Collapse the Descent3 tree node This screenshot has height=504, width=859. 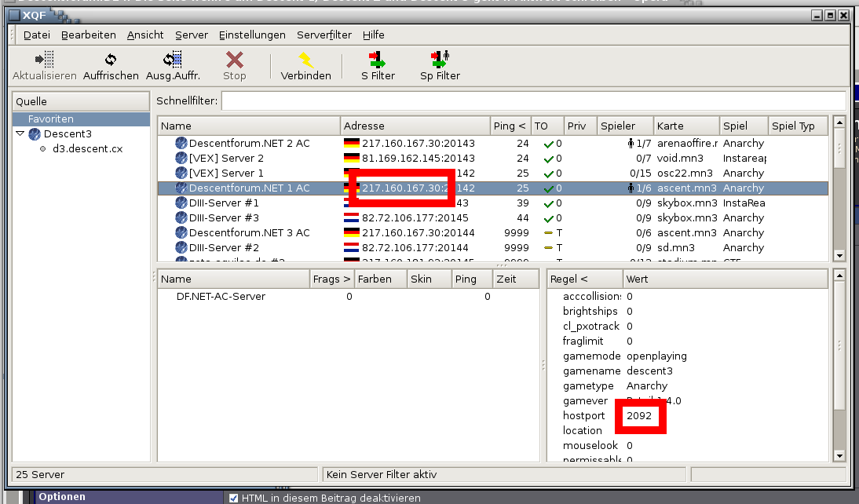point(20,134)
